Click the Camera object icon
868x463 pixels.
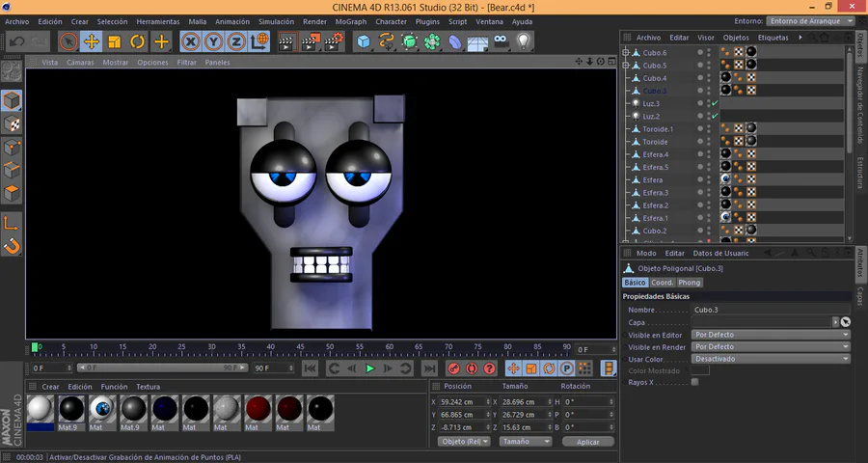tap(501, 41)
